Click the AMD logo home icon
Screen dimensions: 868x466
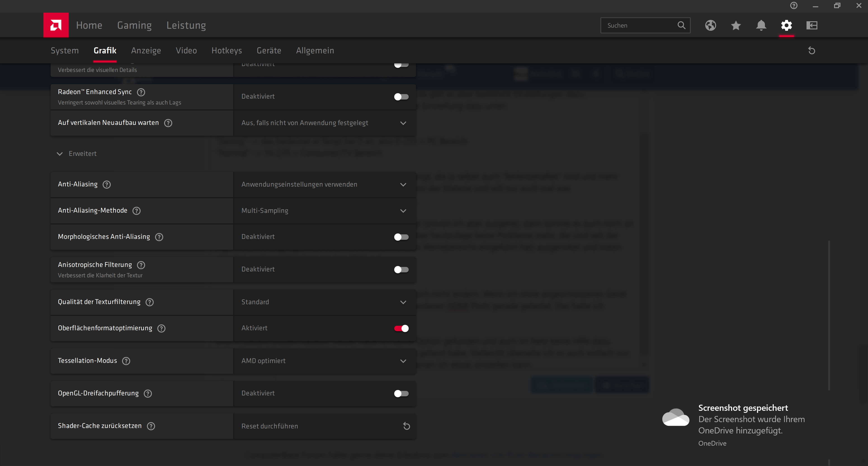click(56, 25)
